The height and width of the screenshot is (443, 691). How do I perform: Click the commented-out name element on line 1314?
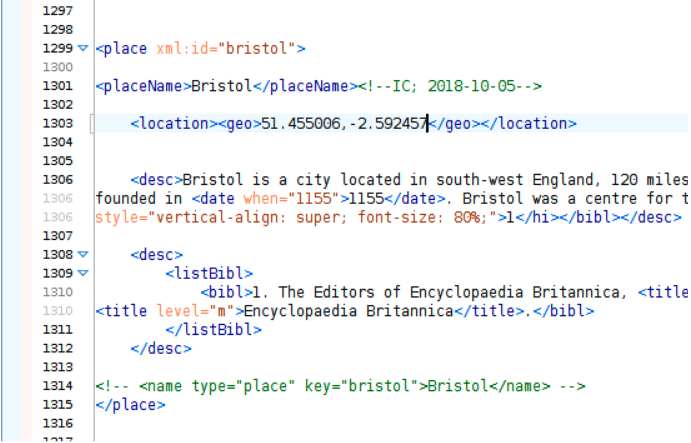pos(340,386)
